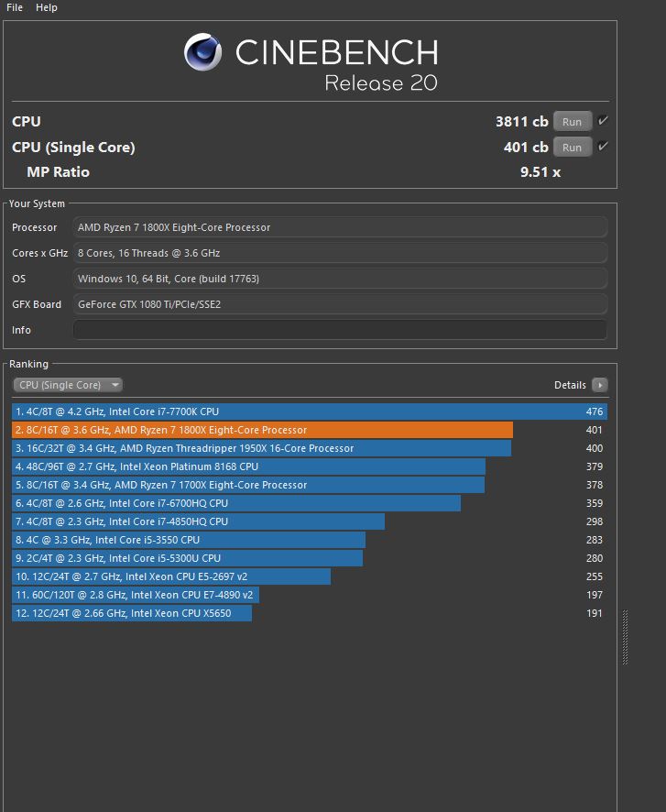Viewport: 666px width, 812px height.
Task: Select ranking row Xeon CPU E5-2697 v2
Action: pos(310,576)
